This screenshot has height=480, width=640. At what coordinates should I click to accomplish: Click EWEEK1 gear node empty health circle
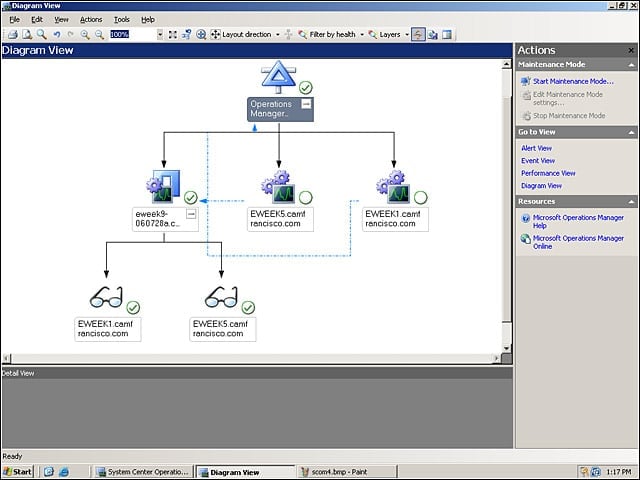[421, 198]
